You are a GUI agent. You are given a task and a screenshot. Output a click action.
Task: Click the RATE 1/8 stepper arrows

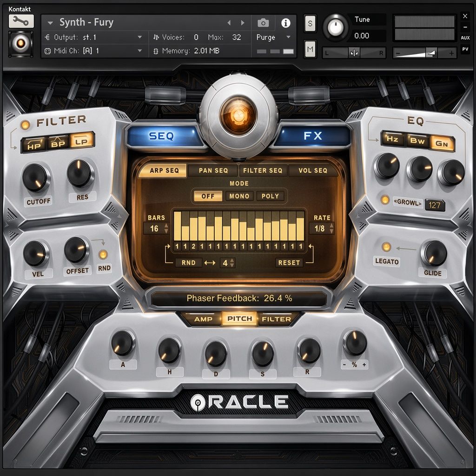tap(331, 228)
